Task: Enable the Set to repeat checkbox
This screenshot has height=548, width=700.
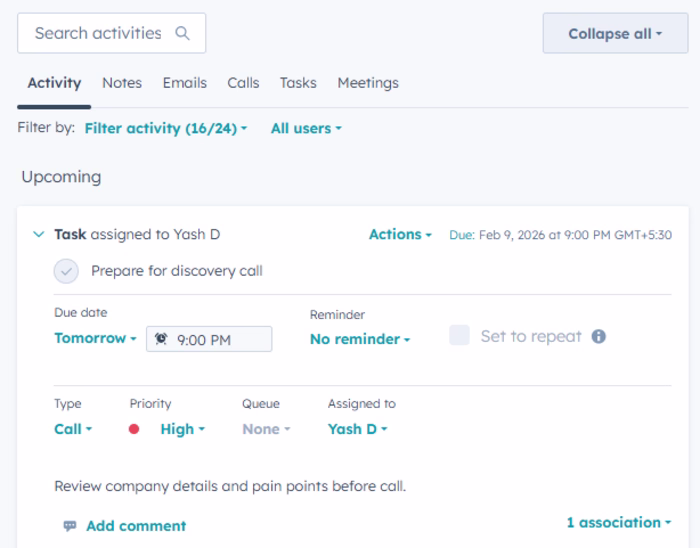Action: click(459, 336)
